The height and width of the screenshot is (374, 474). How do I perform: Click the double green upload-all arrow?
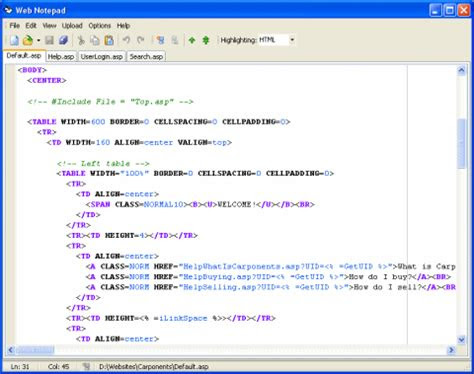tap(206, 40)
